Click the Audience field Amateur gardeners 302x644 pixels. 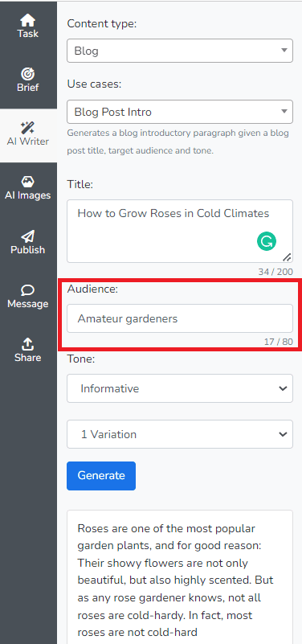180,318
